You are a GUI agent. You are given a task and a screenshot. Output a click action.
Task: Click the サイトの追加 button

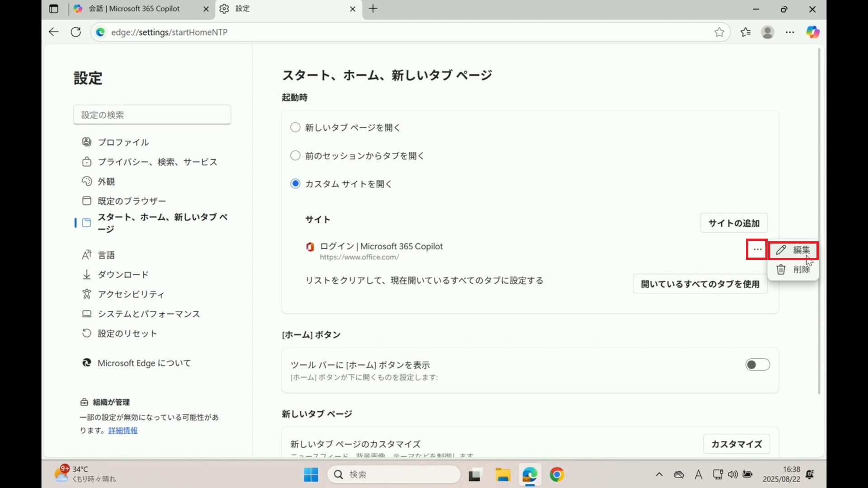click(x=733, y=223)
